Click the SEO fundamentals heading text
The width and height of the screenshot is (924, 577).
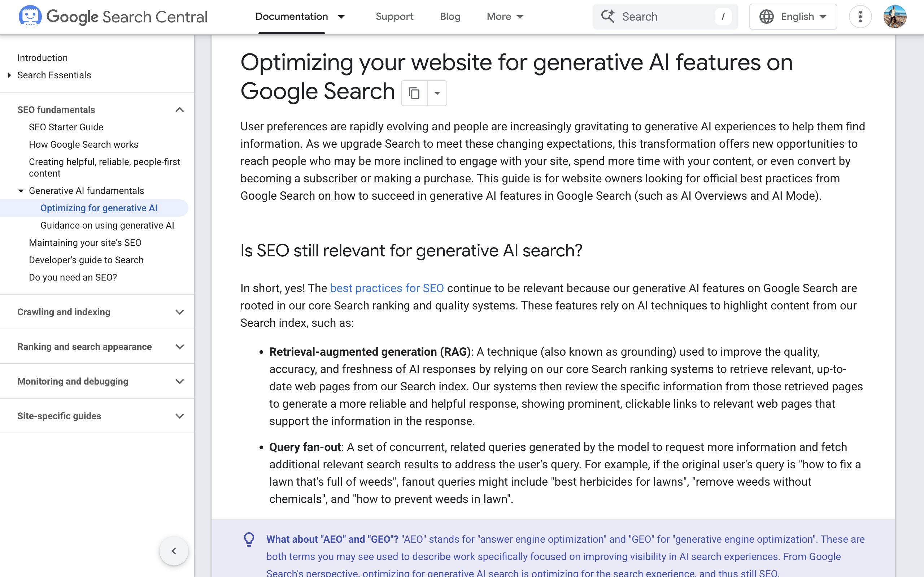(56, 110)
